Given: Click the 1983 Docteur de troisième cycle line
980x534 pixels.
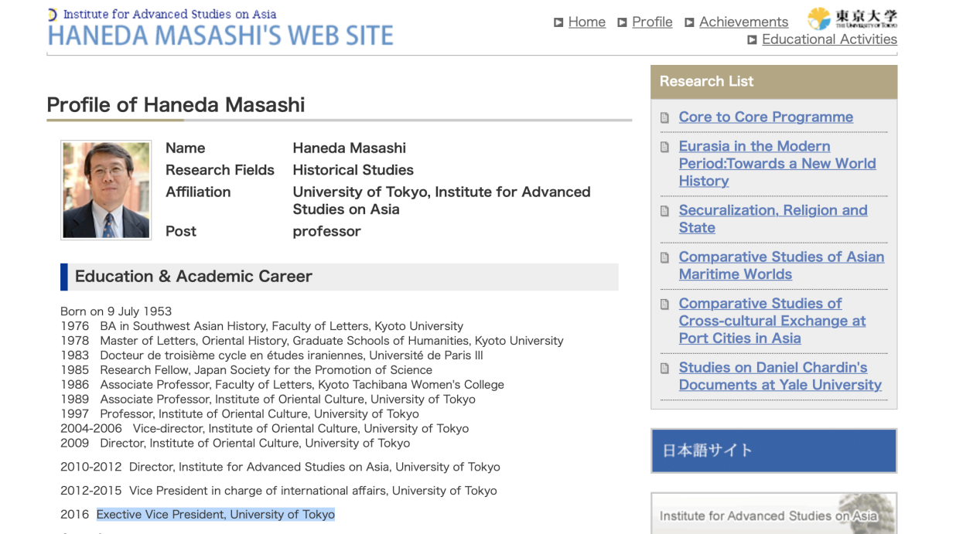Looking at the screenshot, I should 271,355.
